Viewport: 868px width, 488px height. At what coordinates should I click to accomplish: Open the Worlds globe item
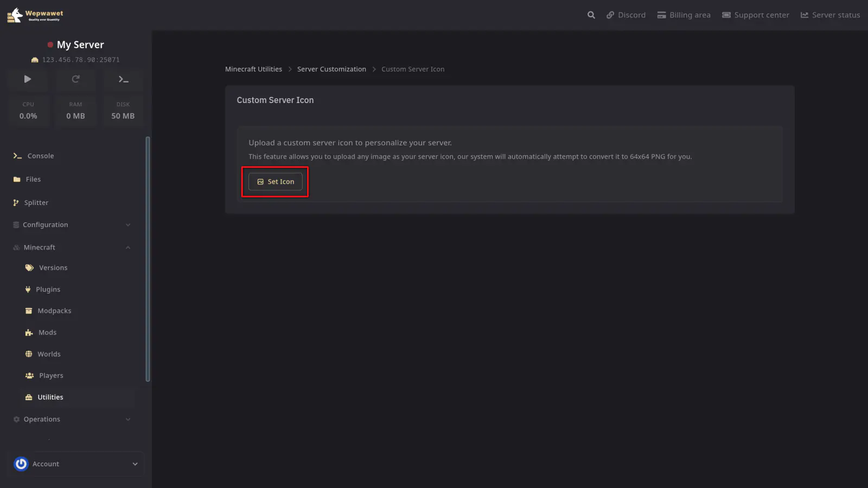tap(48, 354)
